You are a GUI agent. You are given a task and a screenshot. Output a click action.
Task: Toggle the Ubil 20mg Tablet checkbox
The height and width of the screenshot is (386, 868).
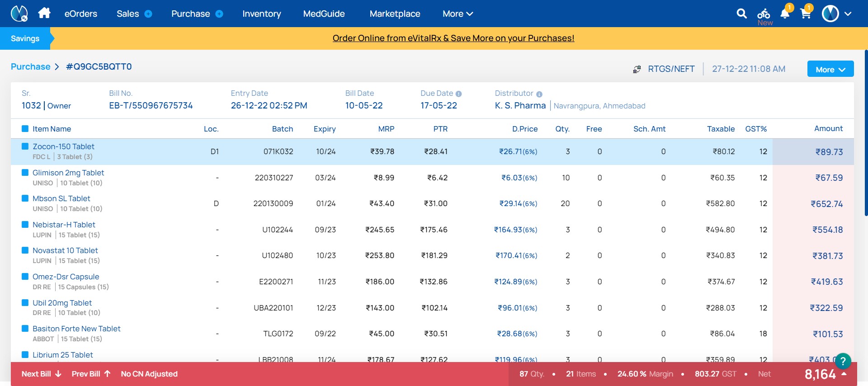[x=25, y=303]
